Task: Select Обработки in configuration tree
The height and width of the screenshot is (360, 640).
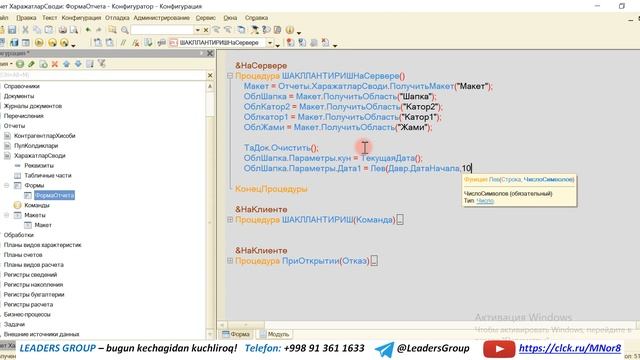Action: click(18, 235)
